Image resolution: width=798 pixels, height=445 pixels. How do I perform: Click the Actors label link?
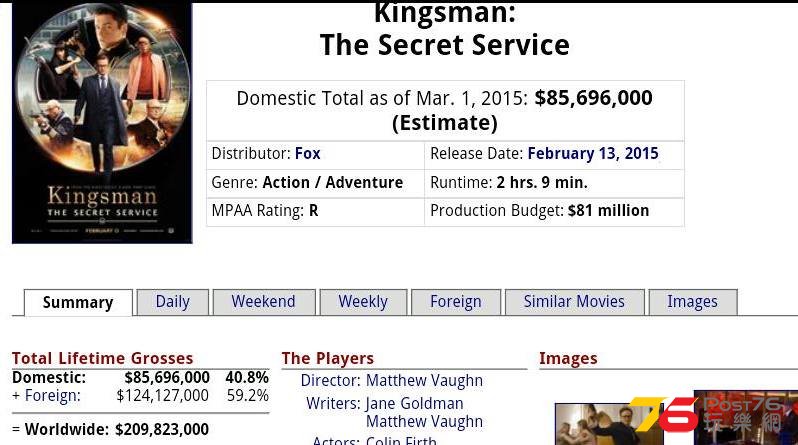coord(336,440)
